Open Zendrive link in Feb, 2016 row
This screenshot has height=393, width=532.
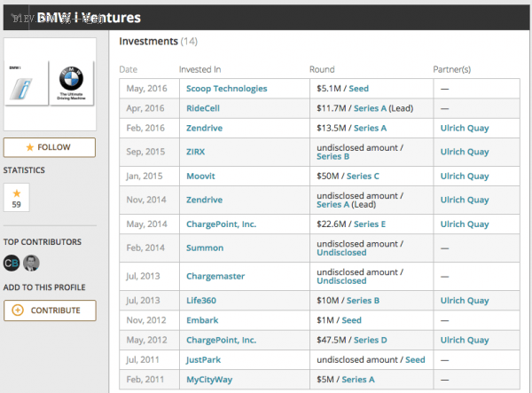coord(204,128)
